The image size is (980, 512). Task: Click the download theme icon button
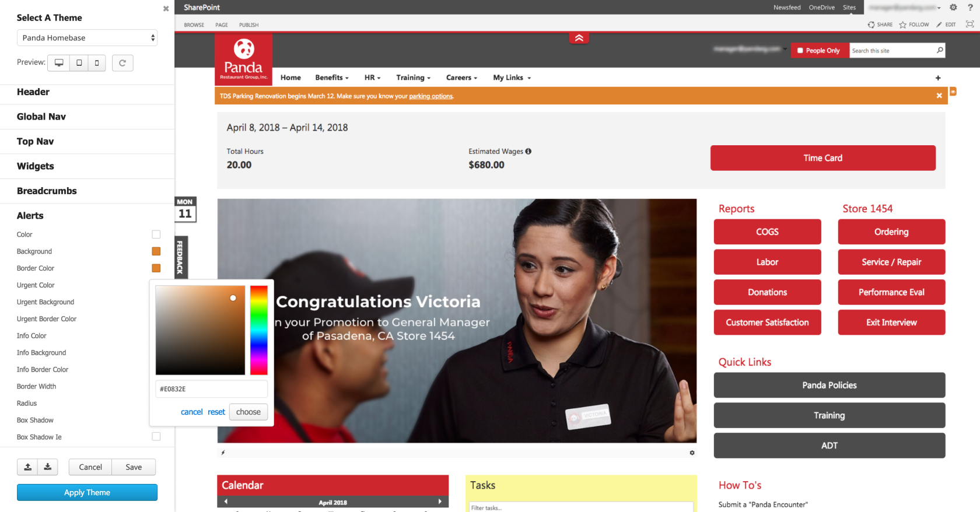pyautogui.click(x=48, y=467)
